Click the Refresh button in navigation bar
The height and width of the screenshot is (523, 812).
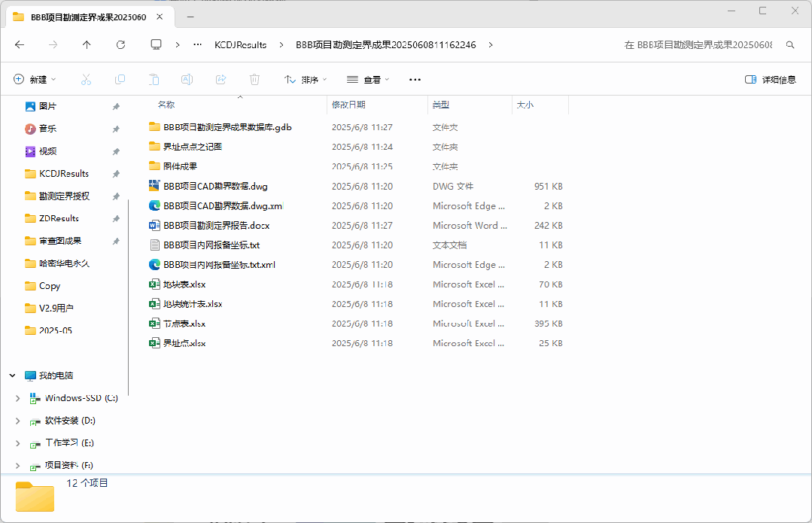(x=120, y=44)
